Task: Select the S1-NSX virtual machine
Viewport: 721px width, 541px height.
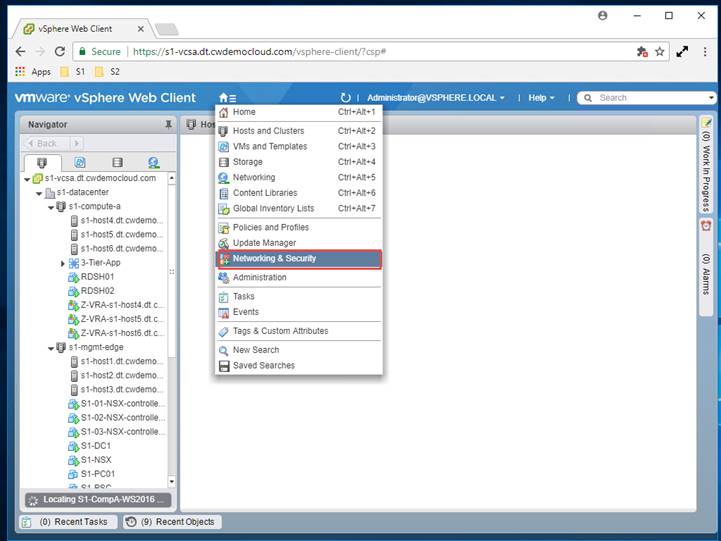Action: coord(90,460)
